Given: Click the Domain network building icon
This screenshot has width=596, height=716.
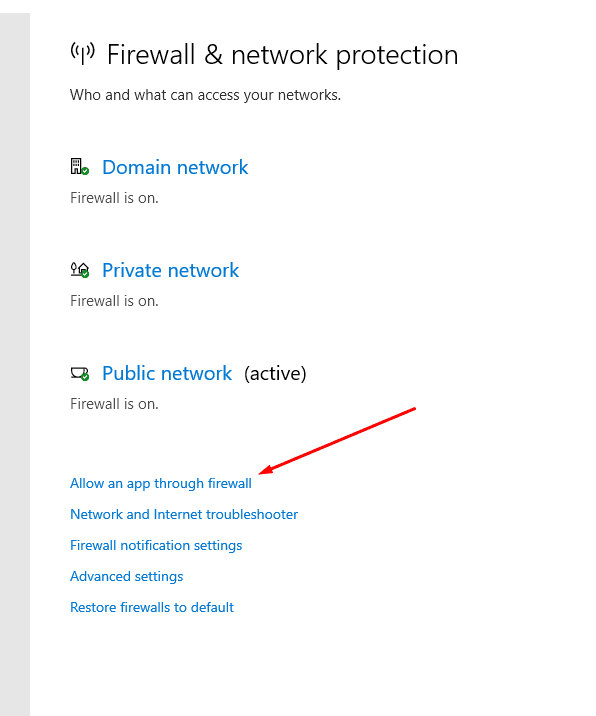Looking at the screenshot, I should click(x=79, y=167).
